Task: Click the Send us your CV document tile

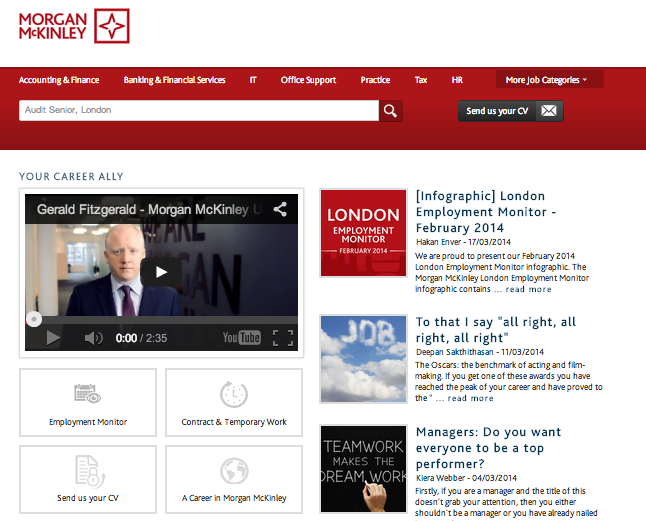Action: 88,479
